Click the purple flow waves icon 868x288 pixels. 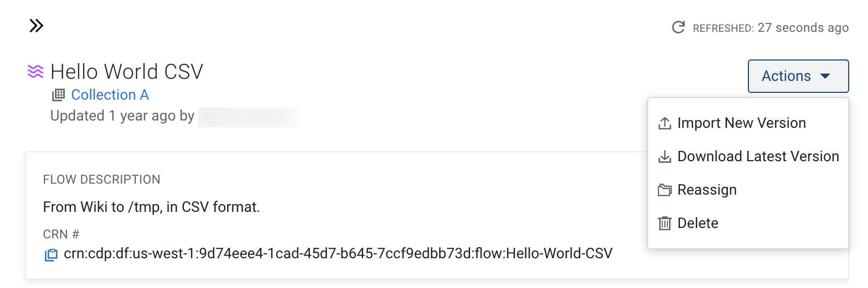coord(36,71)
